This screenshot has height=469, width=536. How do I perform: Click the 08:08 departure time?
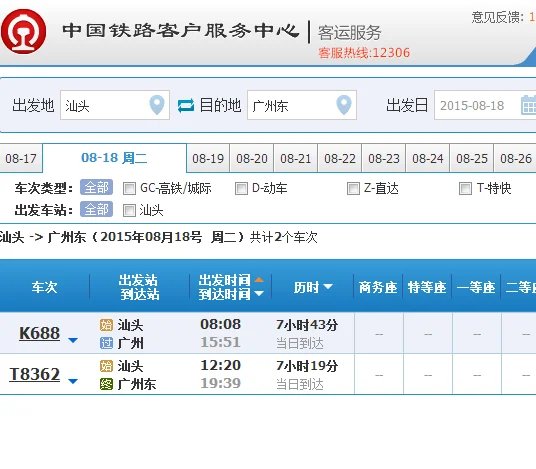click(220, 324)
